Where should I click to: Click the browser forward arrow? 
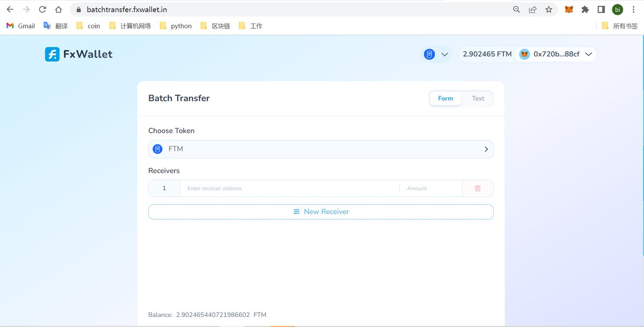[x=26, y=10]
